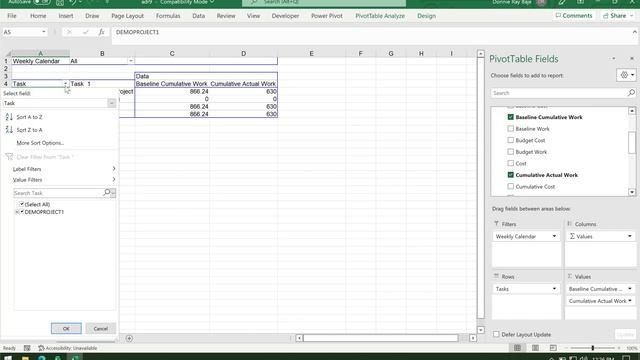Confirm the filter with OK
The image size is (640, 360).
[x=66, y=329]
